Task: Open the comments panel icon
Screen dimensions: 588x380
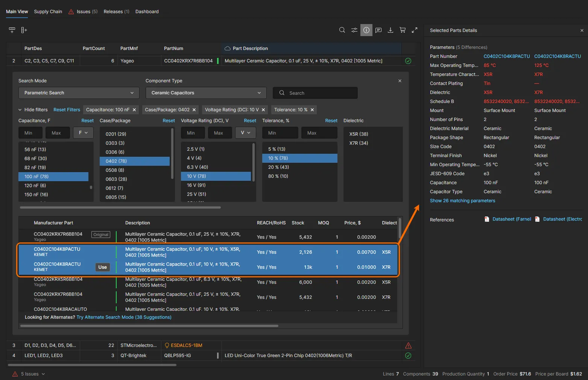Action: 378,30
